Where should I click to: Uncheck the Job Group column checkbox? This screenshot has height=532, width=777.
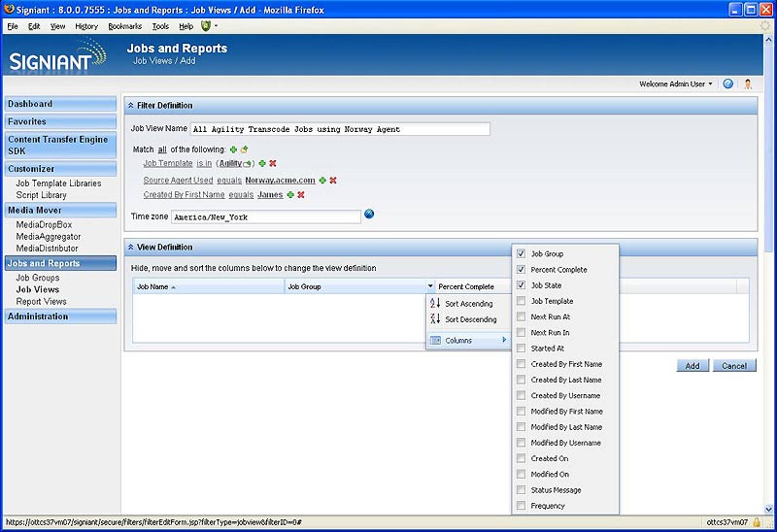(522, 253)
